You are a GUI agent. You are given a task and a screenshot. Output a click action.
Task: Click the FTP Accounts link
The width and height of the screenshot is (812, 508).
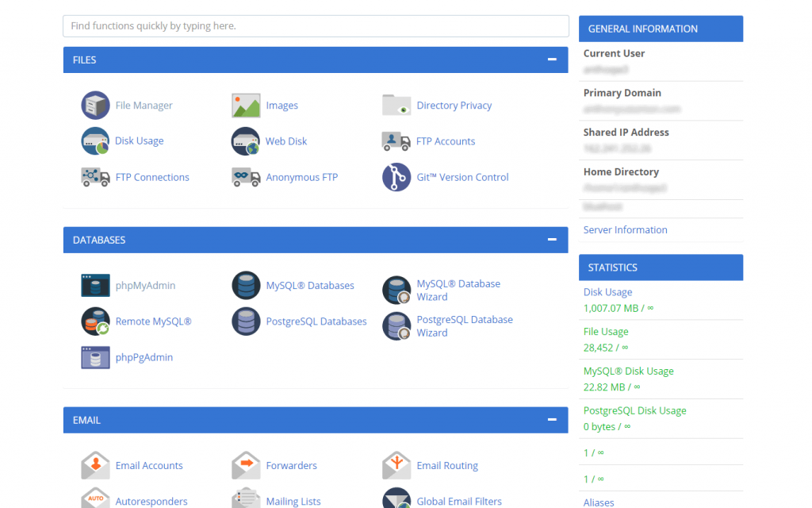coord(446,141)
